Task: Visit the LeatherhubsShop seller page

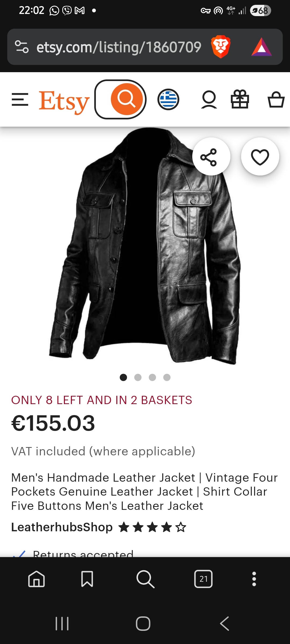Action: coord(62,527)
